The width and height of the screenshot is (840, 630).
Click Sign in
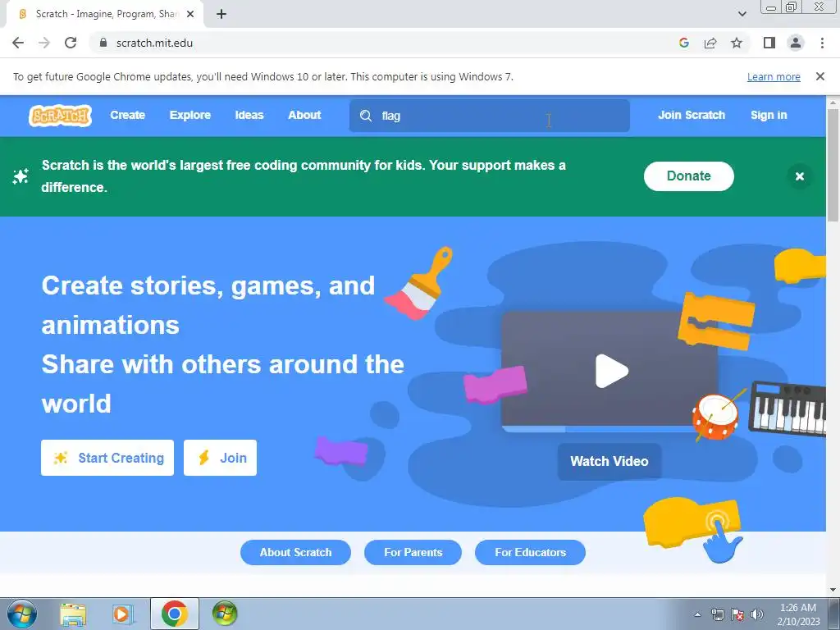[x=768, y=115]
